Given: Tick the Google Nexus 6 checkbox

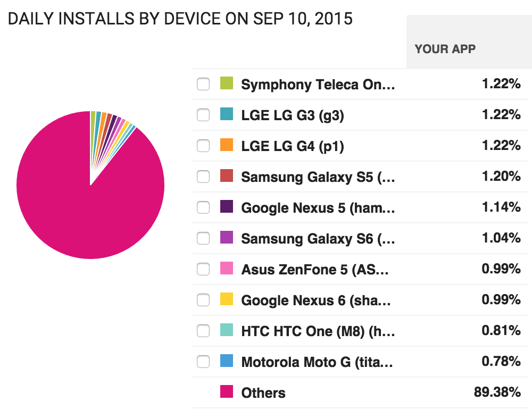Looking at the screenshot, I should (203, 300).
